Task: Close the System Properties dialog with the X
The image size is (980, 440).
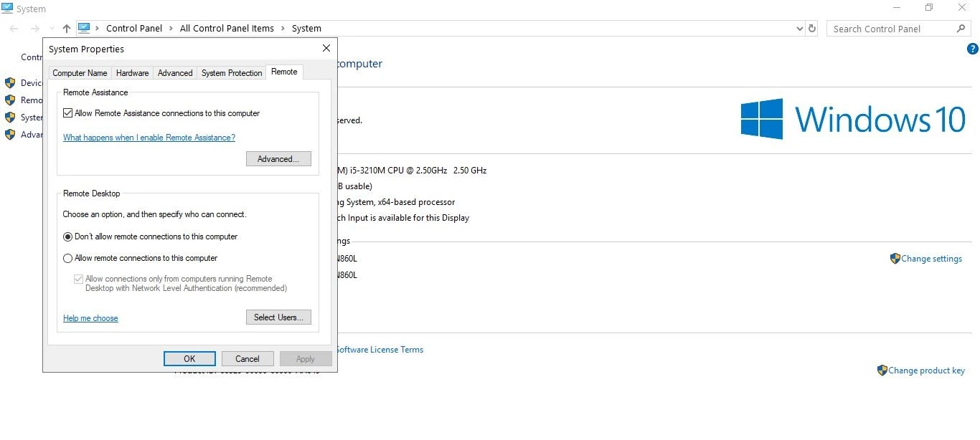Action: pos(326,49)
